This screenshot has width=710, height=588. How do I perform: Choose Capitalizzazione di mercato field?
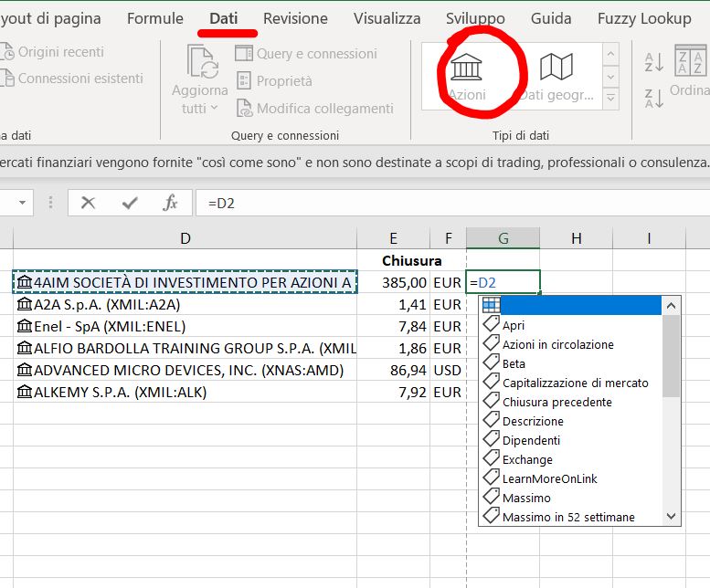(x=570, y=383)
